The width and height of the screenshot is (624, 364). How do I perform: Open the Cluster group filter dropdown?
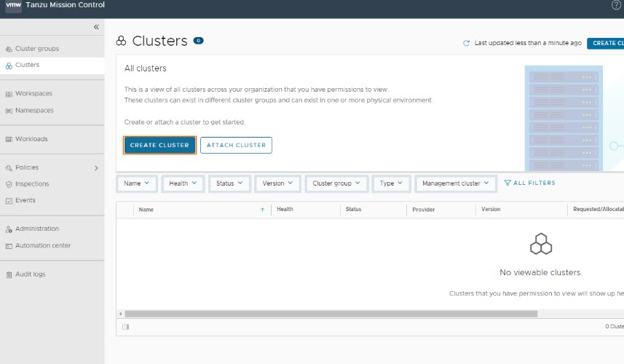pos(336,183)
